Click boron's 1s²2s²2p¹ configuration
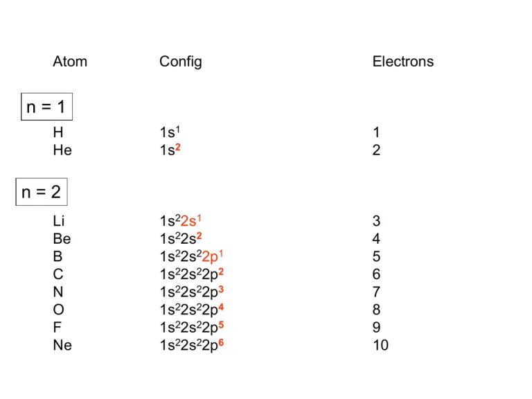Image resolution: width=532 pixels, height=399 pixels. point(192,256)
